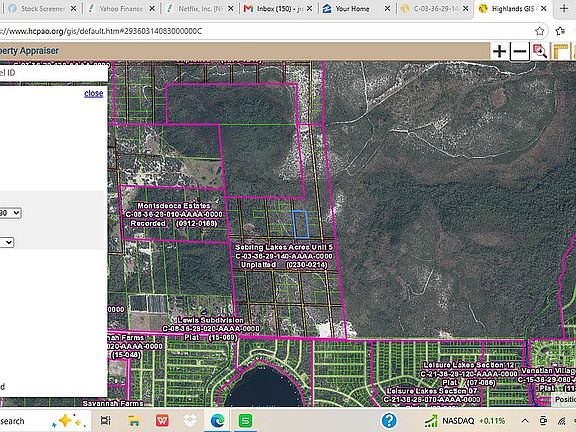Close the Inbox (150) Gmail tab
This screenshot has height=432, width=576.
[309, 8]
